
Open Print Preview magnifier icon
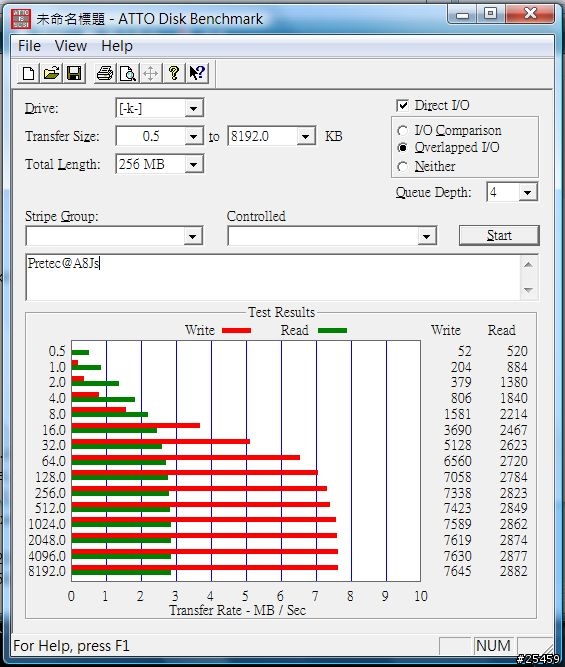[128, 73]
